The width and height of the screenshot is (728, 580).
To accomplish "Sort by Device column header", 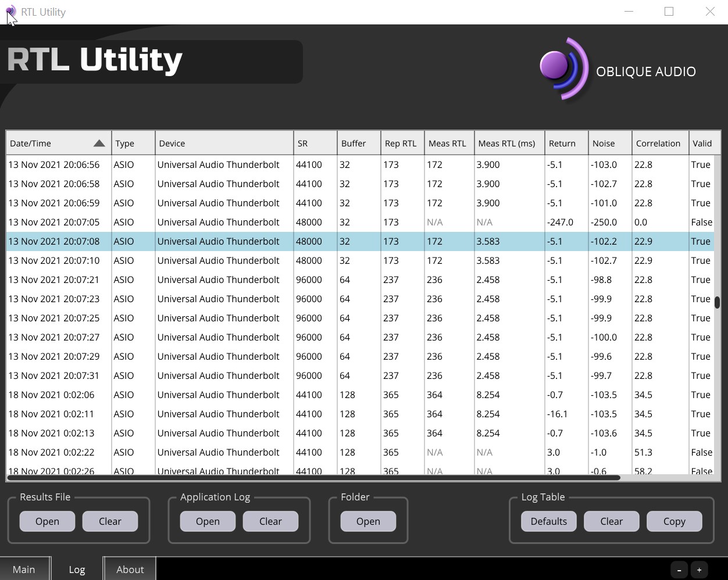I will click(x=224, y=143).
